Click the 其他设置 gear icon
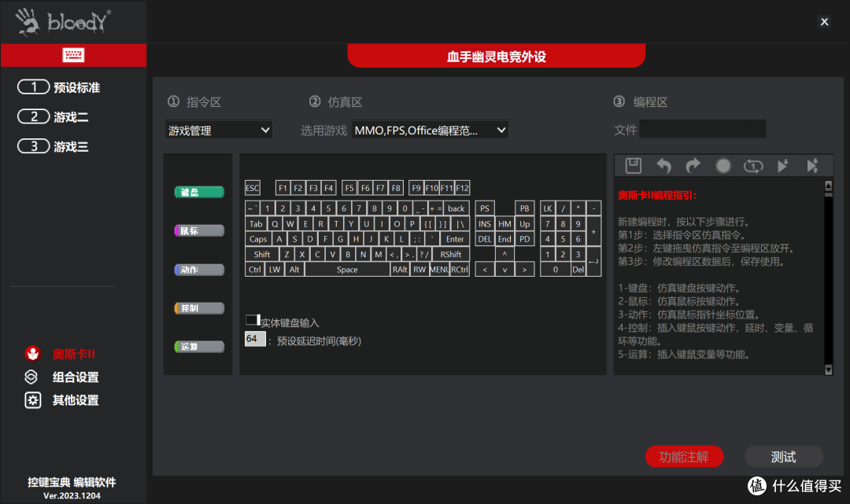The width and height of the screenshot is (850, 504). [x=32, y=400]
